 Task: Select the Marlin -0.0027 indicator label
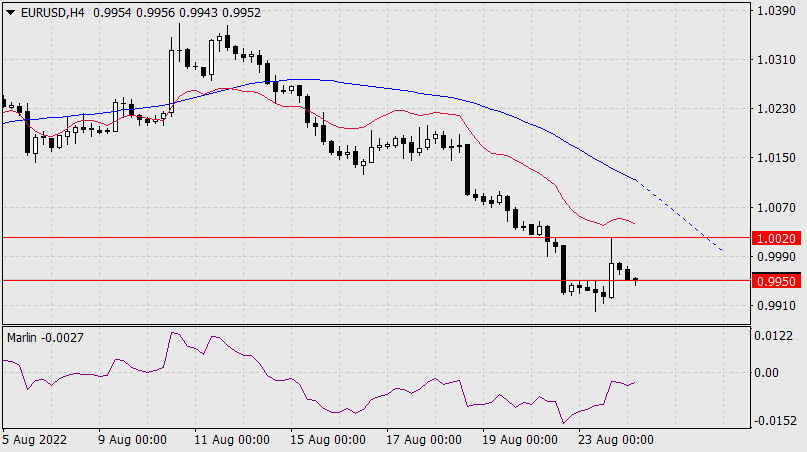(45, 338)
